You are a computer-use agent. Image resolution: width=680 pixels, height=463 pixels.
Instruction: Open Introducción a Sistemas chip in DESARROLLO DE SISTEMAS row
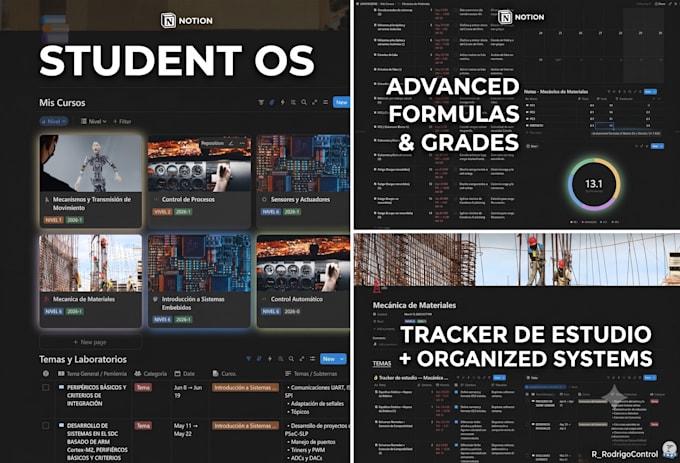point(245,426)
